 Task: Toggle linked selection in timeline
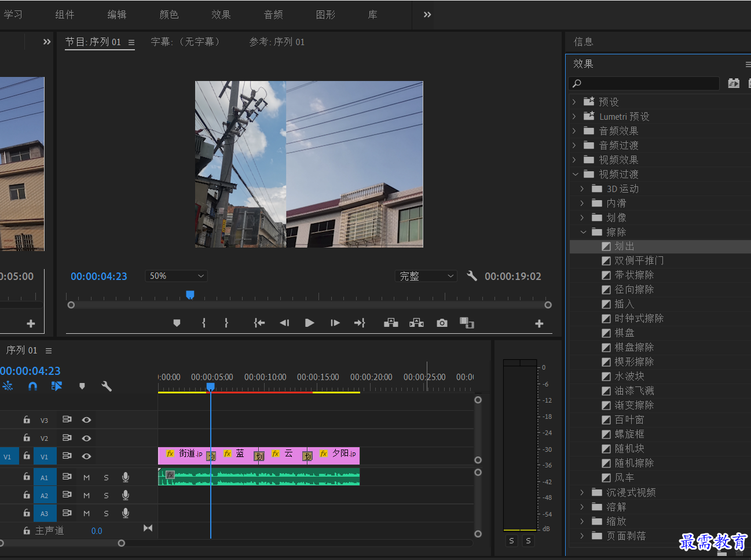[x=57, y=386]
